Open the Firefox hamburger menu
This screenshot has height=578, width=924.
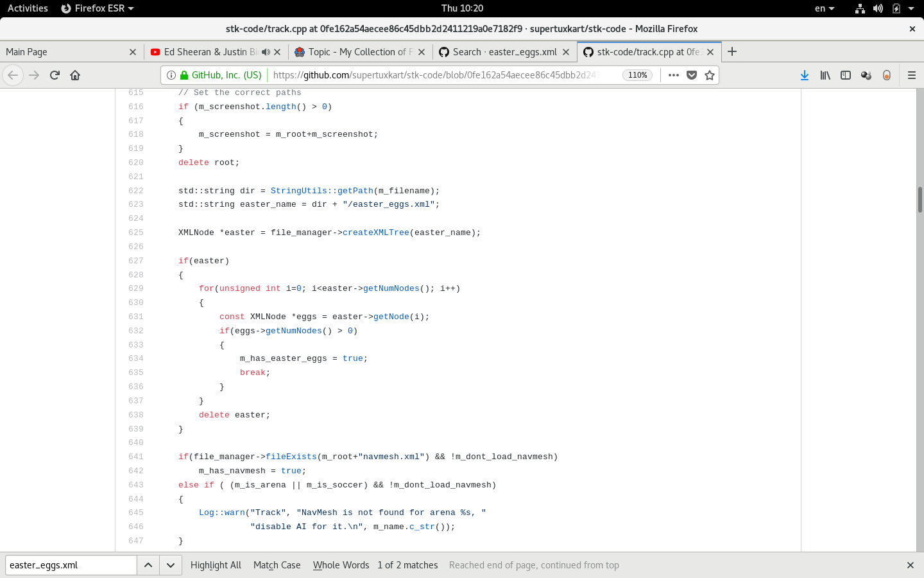[911, 75]
